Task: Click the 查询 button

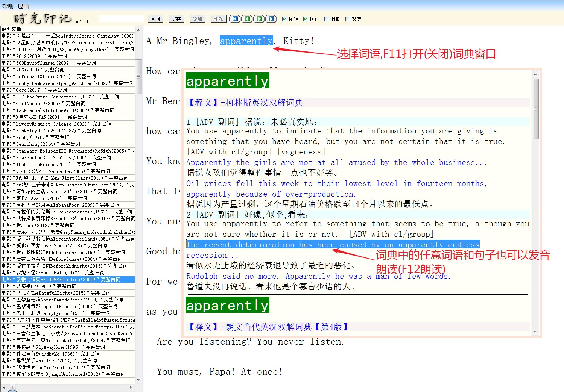Action: (155, 19)
